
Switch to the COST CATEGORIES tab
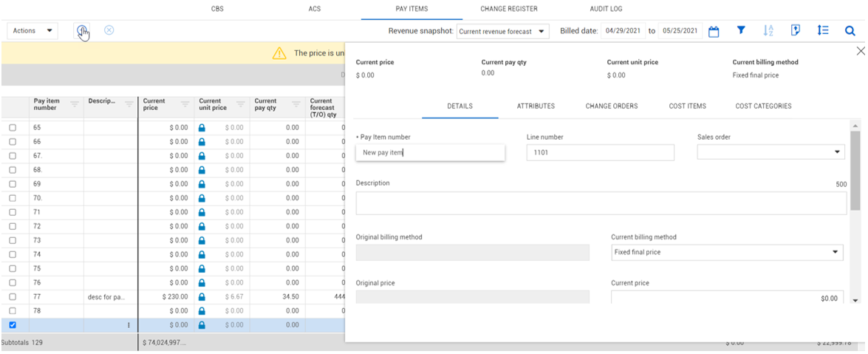[763, 106]
